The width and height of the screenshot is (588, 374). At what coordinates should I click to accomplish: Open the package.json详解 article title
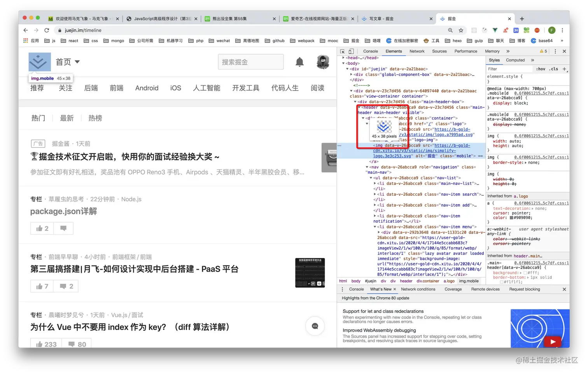pos(64,211)
